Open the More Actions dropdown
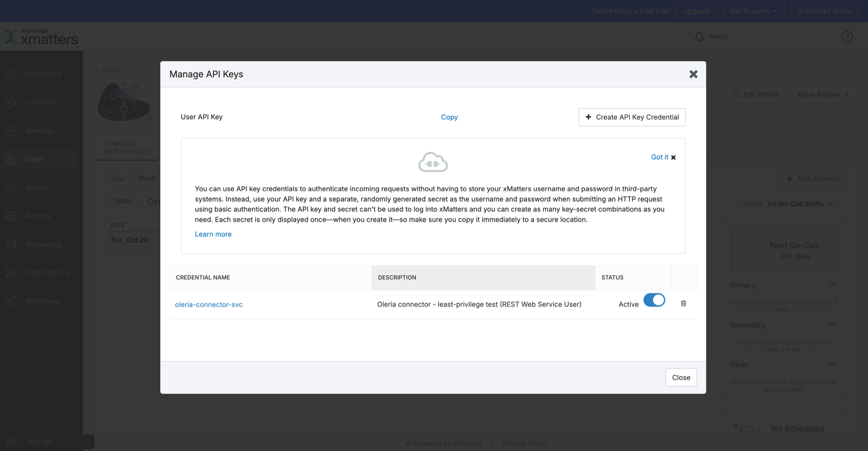868x451 pixels. pos(823,95)
